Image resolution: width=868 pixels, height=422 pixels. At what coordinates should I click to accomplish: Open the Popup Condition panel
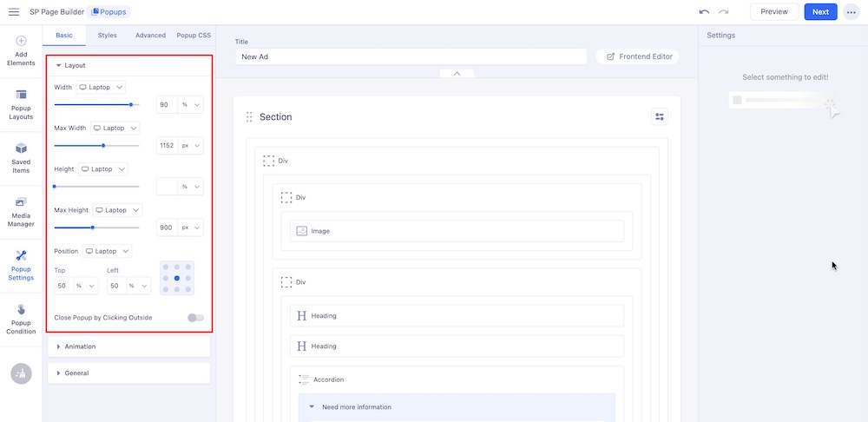[21, 319]
